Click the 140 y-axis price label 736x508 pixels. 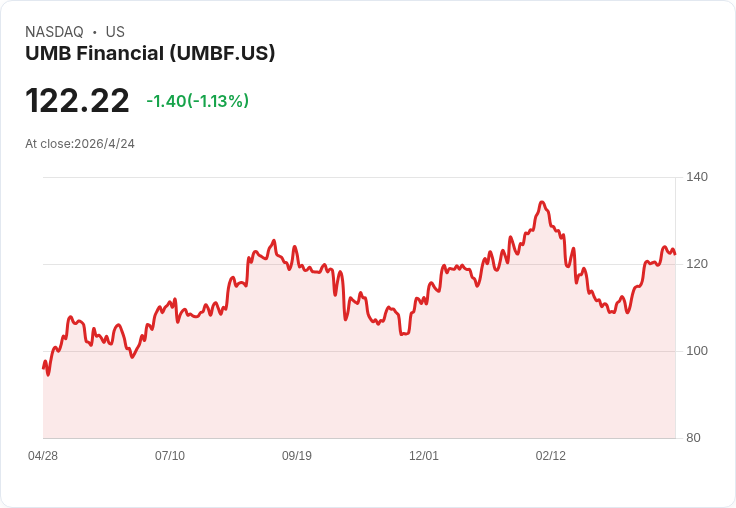697,177
